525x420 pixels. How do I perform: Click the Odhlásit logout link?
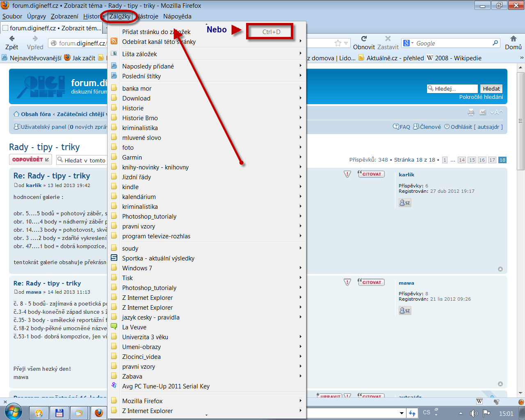461,127
